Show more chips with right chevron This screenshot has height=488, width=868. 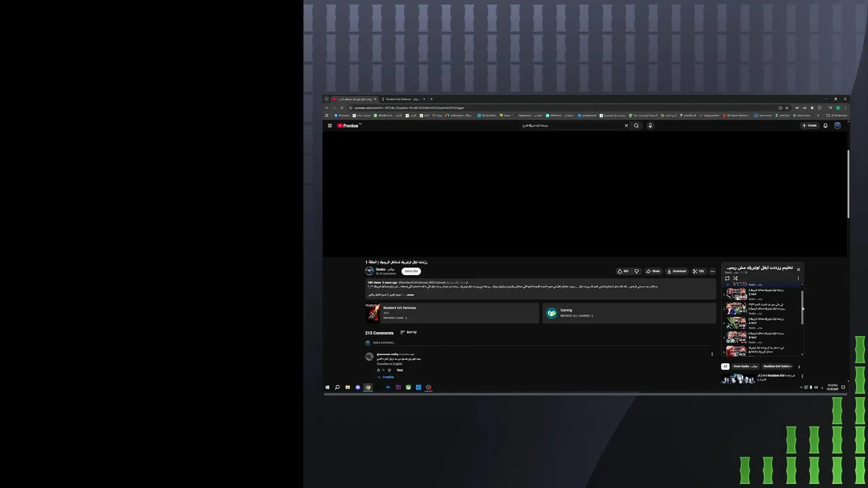[799, 367]
